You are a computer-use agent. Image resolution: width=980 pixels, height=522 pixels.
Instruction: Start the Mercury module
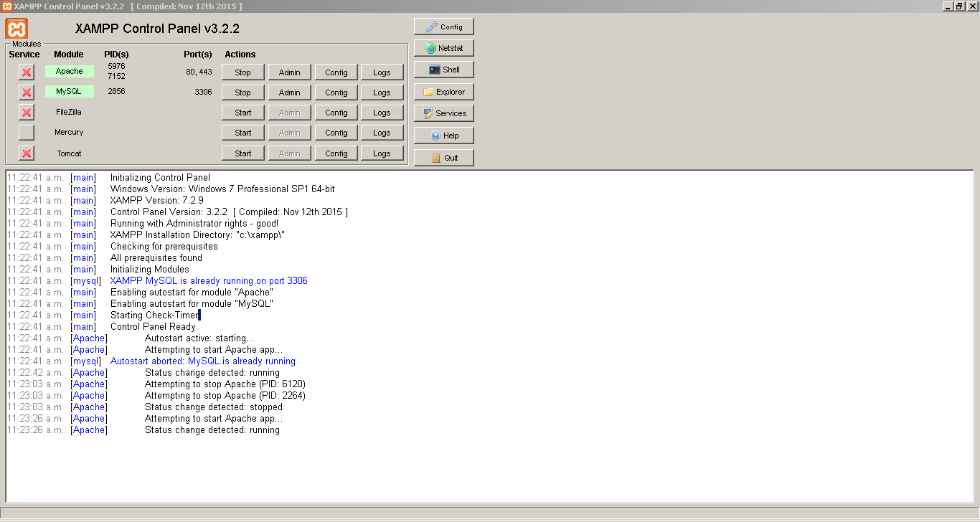pos(242,133)
